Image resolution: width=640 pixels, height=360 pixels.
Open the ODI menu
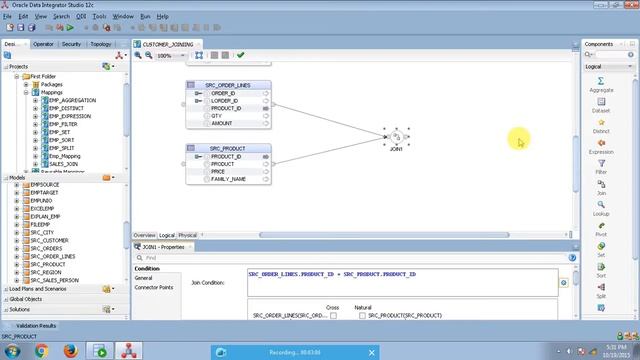pyautogui.click(x=81, y=16)
